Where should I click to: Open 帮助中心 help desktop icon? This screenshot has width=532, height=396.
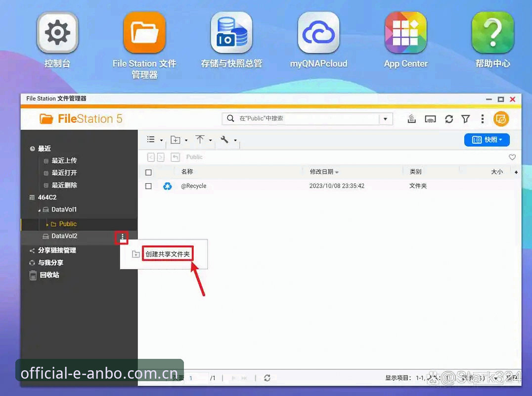tap(492, 33)
